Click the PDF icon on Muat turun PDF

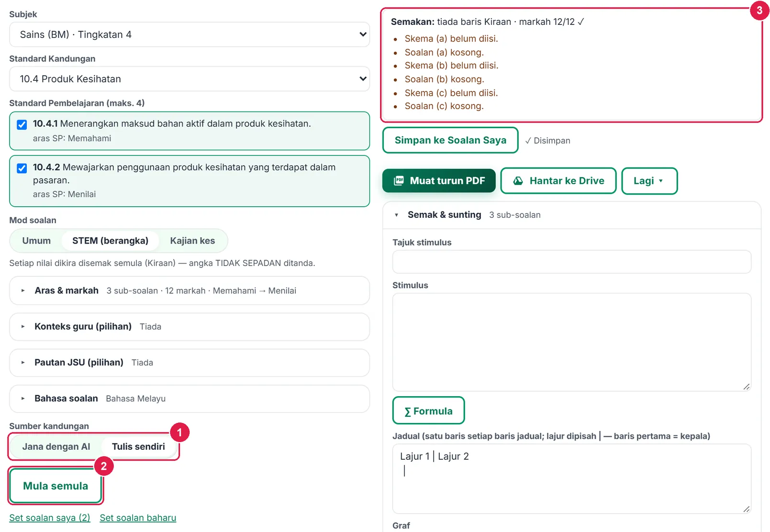pos(399,181)
